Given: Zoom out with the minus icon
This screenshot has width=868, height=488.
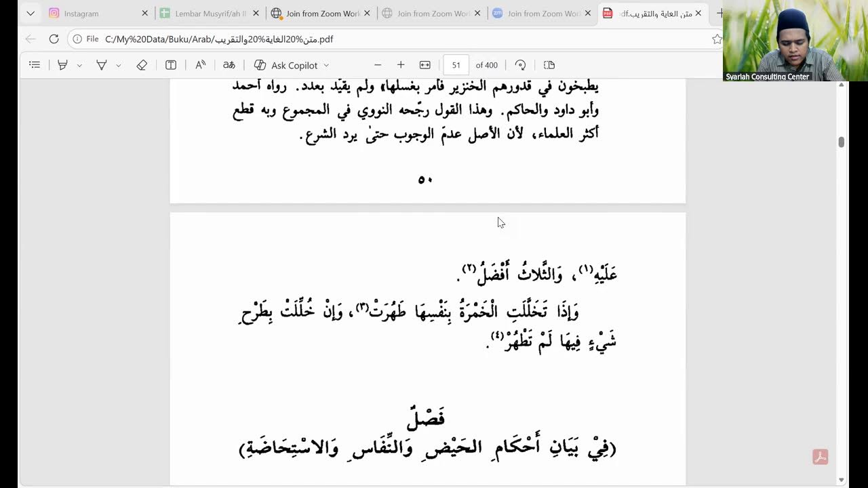Looking at the screenshot, I should pos(378,65).
